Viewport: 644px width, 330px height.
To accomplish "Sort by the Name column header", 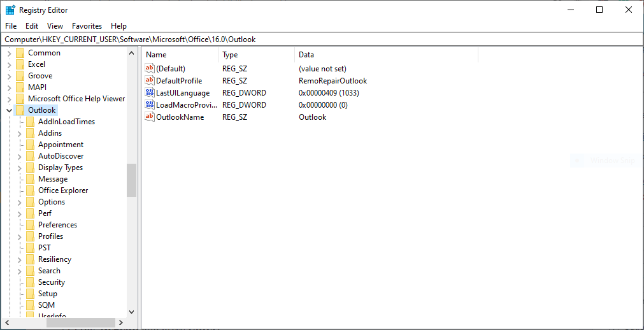I will click(180, 55).
